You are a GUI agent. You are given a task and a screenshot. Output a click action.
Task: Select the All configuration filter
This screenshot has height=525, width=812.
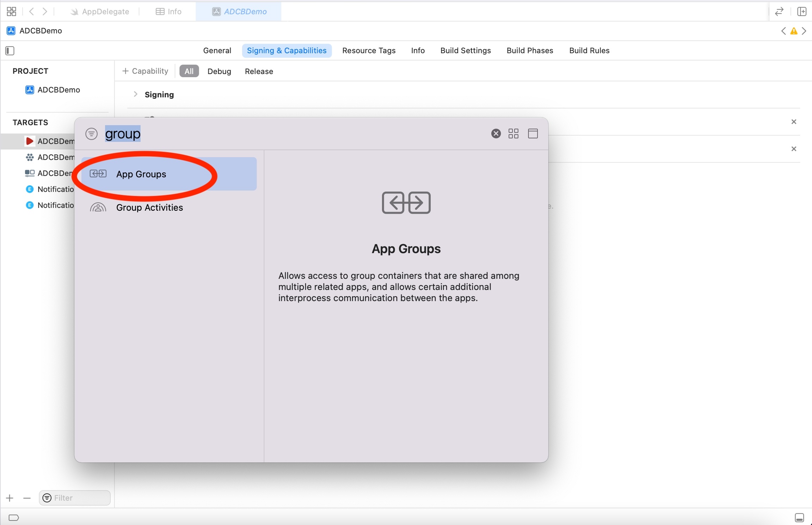tap(189, 71)
